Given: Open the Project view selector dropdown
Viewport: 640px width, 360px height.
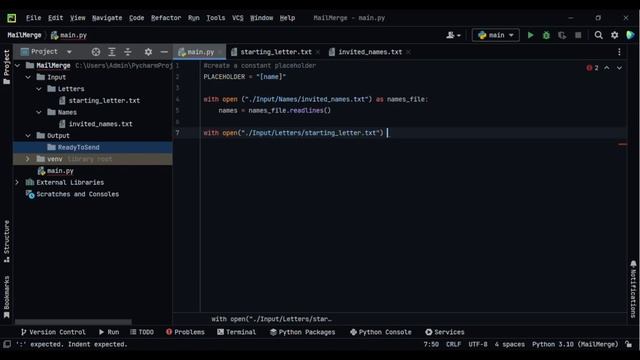Looking at the screenshot, I should tap(46, 52).
